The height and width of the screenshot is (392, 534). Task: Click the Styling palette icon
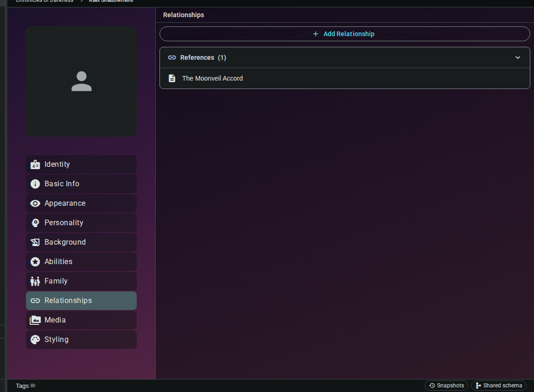coord(35,340)
